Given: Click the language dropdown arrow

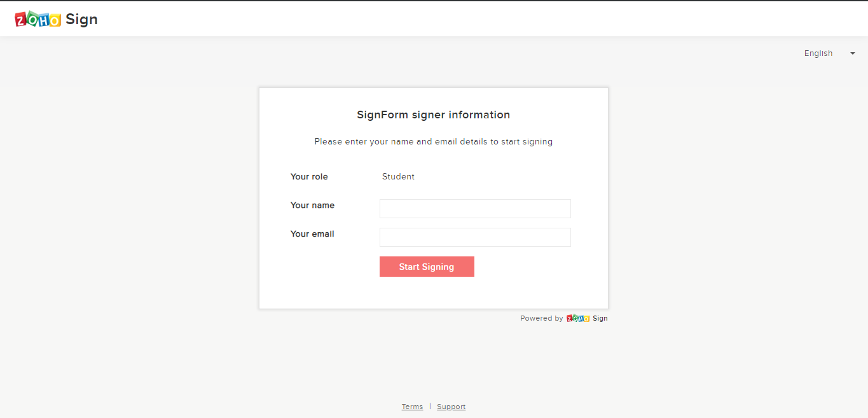Looking at the screenshot, I should coord(853,53).
